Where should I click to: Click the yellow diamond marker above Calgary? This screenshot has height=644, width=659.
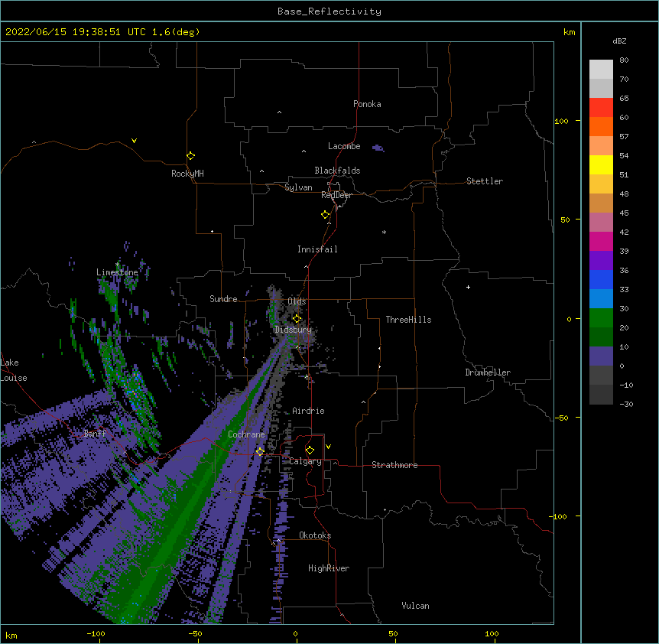(x=310, y=450)
